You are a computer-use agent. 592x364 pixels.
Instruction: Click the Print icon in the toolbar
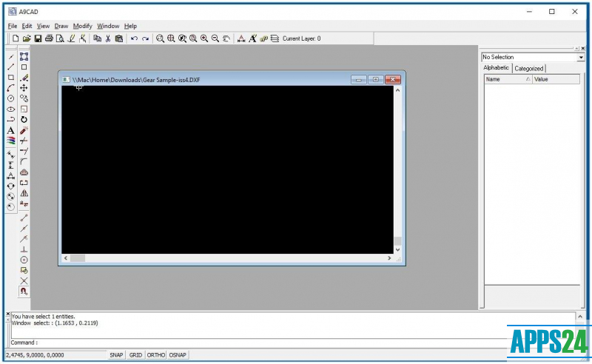click(x=49, y=38)
